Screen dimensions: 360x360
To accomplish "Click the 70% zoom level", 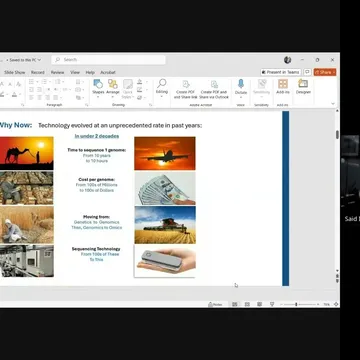I will (x=327, y=305).
